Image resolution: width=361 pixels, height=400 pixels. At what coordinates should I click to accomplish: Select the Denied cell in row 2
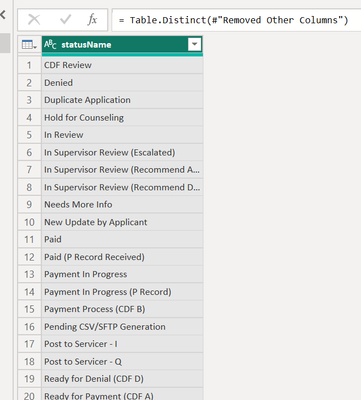click(x=122, y=83)
